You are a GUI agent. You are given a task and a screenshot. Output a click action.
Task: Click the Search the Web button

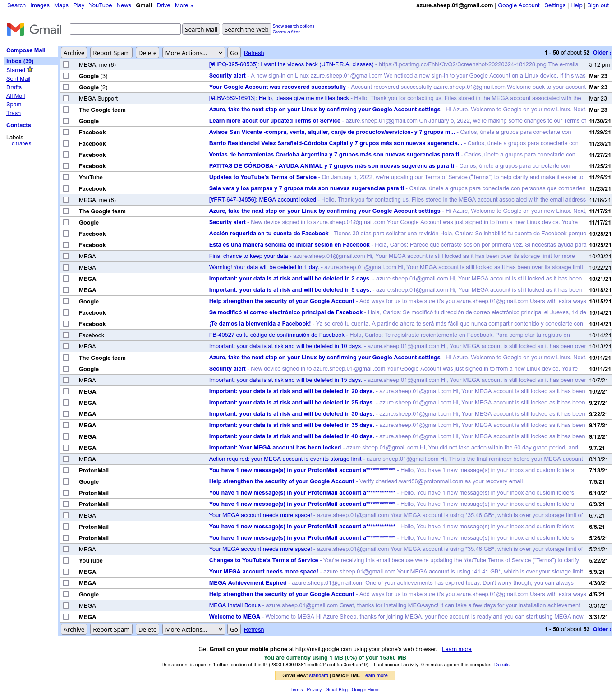click(246, 29)
